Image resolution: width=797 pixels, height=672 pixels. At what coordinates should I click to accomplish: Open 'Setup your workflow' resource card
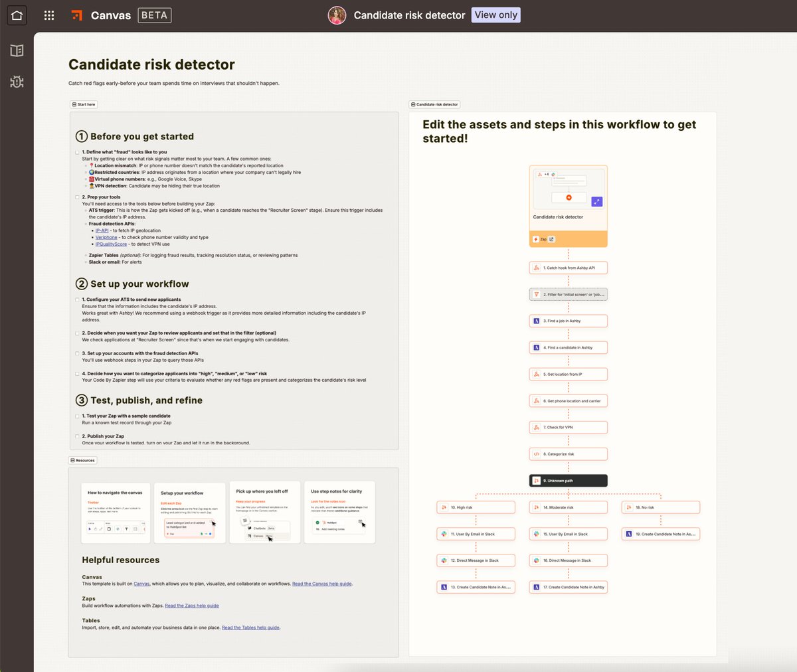click(x=190, y=513)
